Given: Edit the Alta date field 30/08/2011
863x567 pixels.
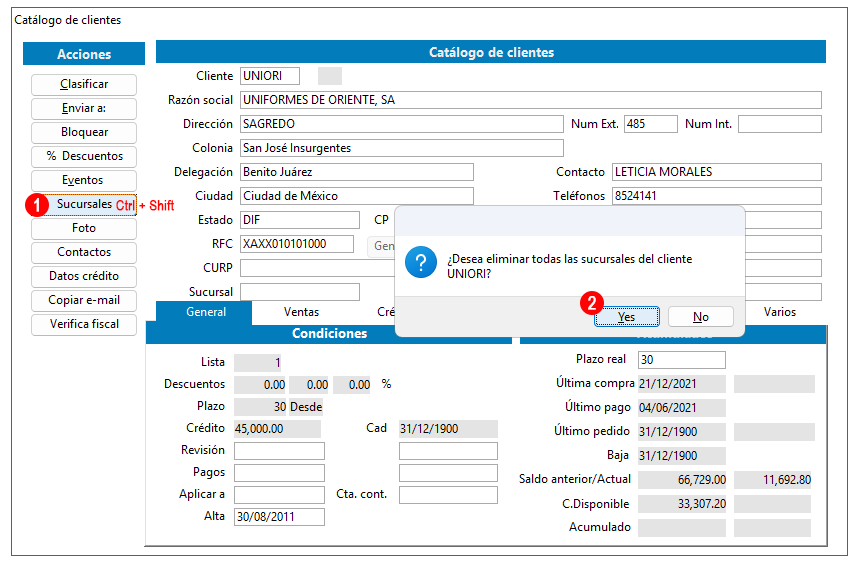Looking at the screenshot, I should 279,517.
